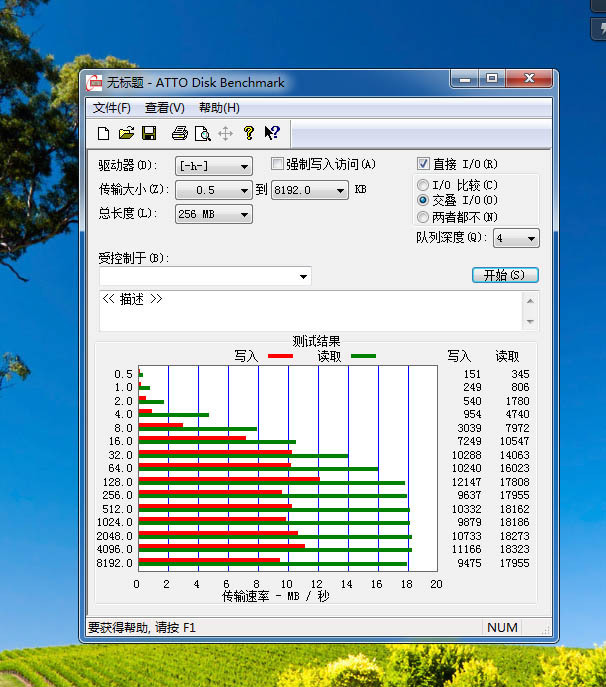Expand the 8192.0 transfer size end dropdown
The width and height of the screenshot is (606, 687).
(x=340, y=190)
